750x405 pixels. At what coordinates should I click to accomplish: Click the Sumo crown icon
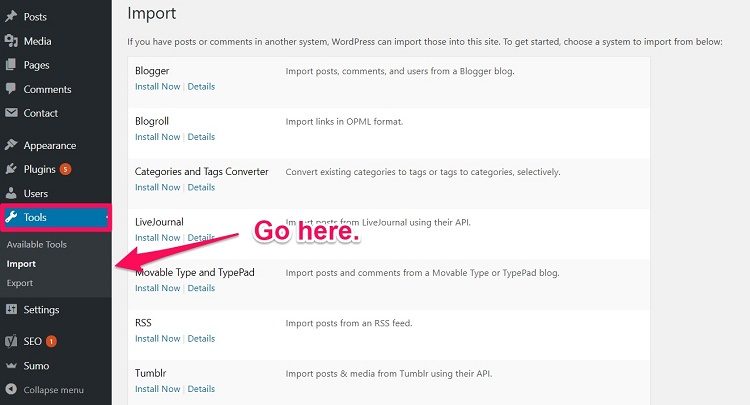pyautogui.click(x=11, y=366)
